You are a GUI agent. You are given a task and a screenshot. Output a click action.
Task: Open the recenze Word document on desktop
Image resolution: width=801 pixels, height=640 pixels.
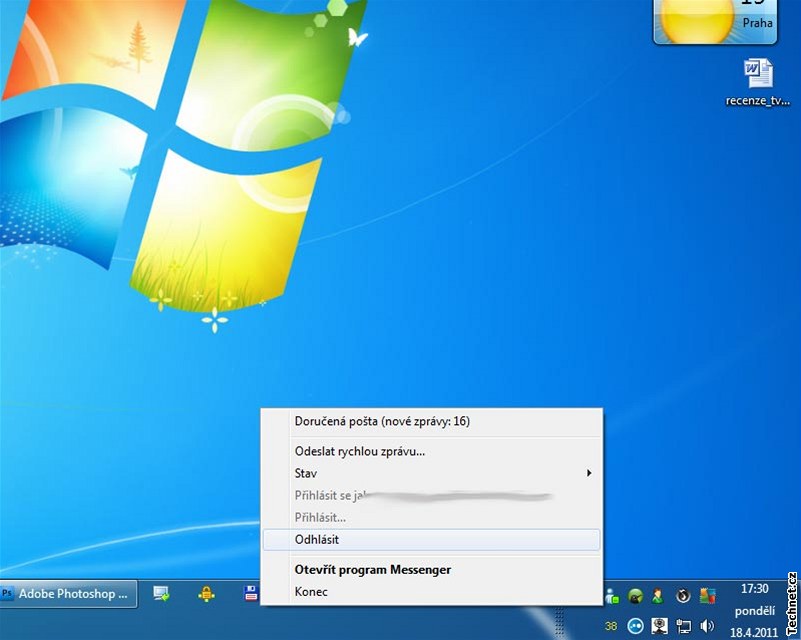point(758,82)
